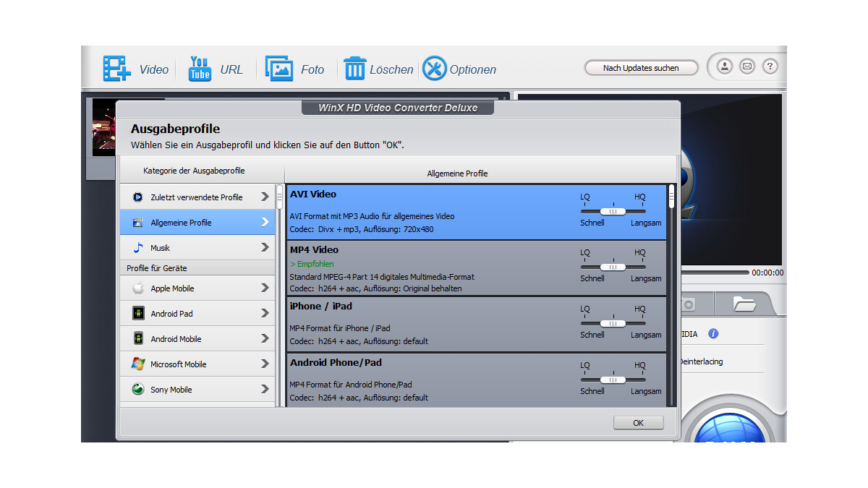Expand Microsoft Mobile chevron
Image resolution: width=868 pixels, height=488 pixels.
tap(265, 364)
